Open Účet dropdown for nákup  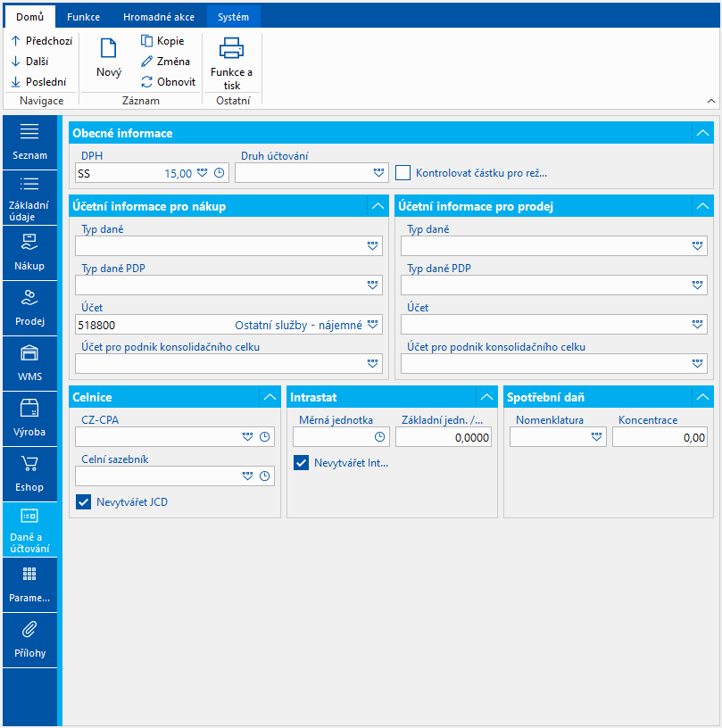pos(372,325)
